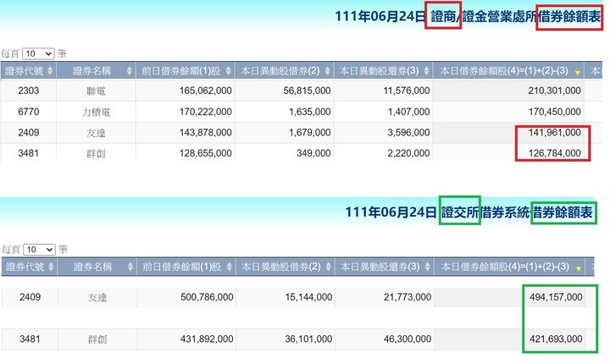Image resolution: width=610 pixels, height=364 pixels.
Task: Select balance 421,693,000
Action: (x=556, y=339)
